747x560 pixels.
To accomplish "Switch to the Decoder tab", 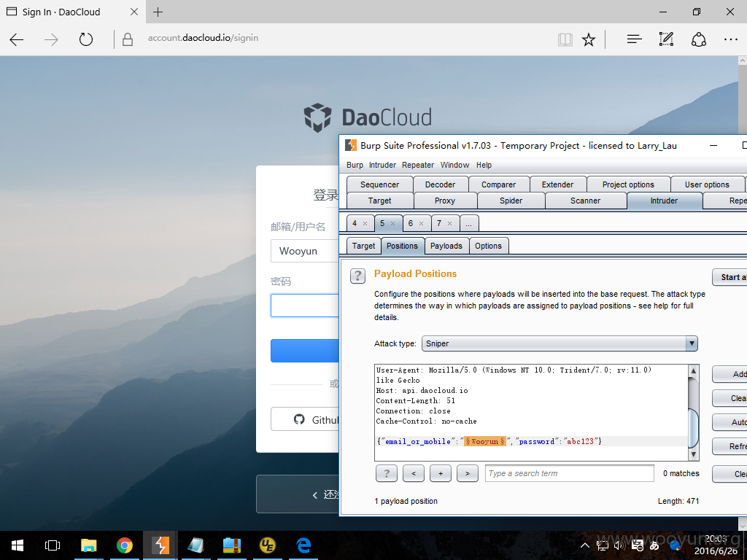I will [440, 184].
